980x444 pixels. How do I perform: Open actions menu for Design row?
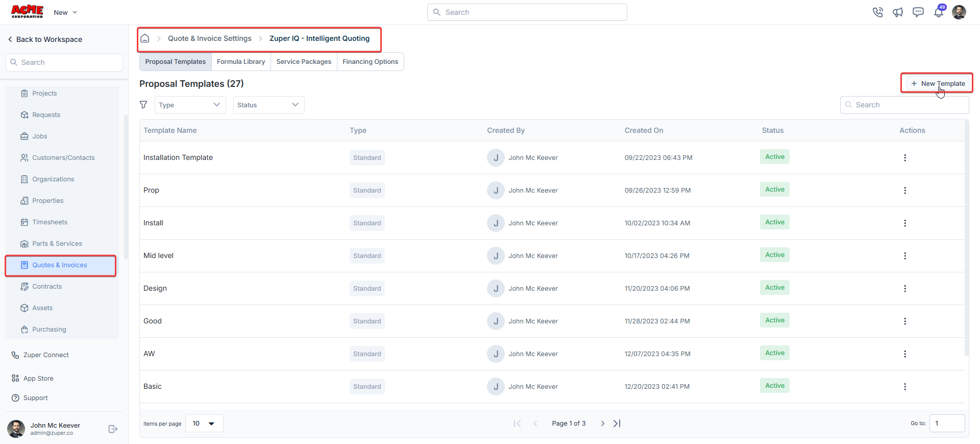click(x=905, y=289)
